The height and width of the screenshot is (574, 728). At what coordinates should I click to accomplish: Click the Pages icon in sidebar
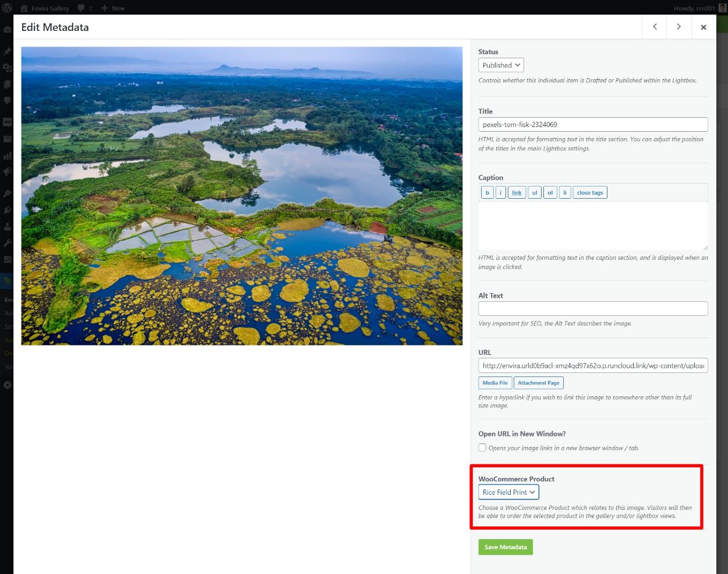click(7, 84)
